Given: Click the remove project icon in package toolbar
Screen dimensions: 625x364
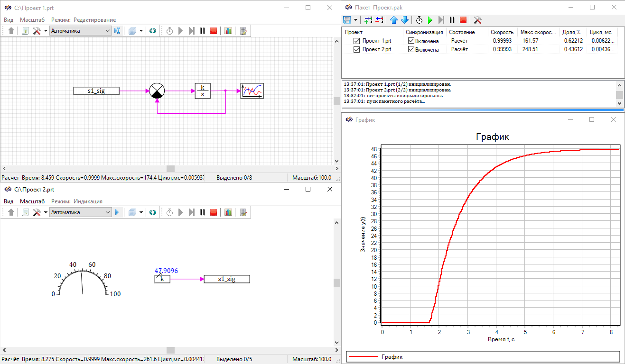Looking at the screenshot, I should pos(379,20).
